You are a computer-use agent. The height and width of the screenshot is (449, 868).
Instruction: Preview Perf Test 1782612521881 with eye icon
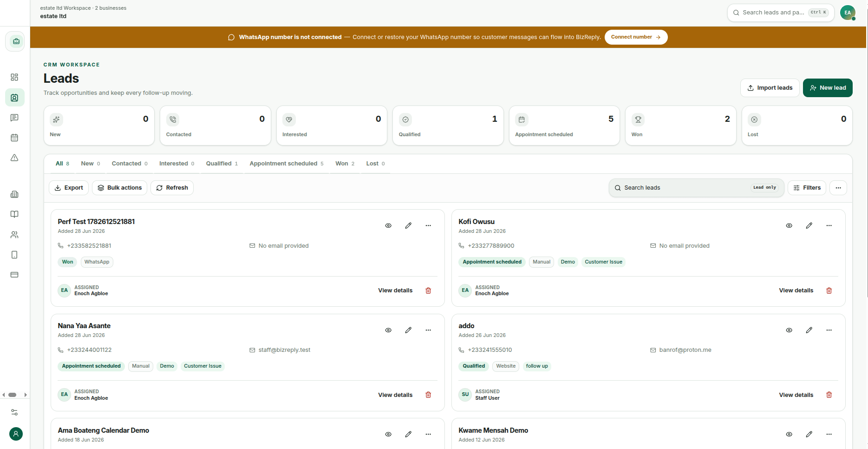pos(388,225)
